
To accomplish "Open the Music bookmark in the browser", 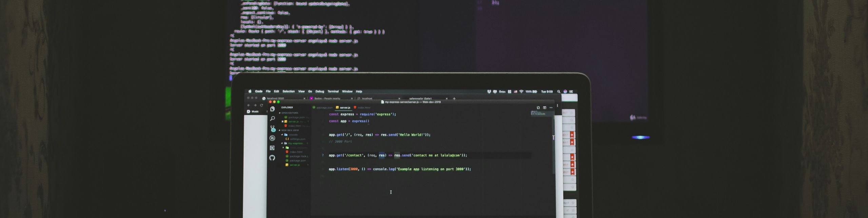I will [253, 111].
